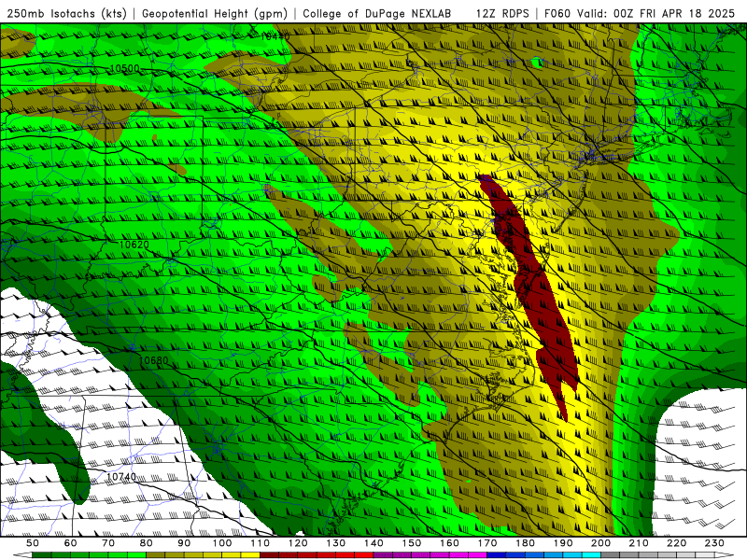This screenshot has height=560, width=747.
Task: Click the '12Z RDPS' model run label
Action: [x=502, y=14]
